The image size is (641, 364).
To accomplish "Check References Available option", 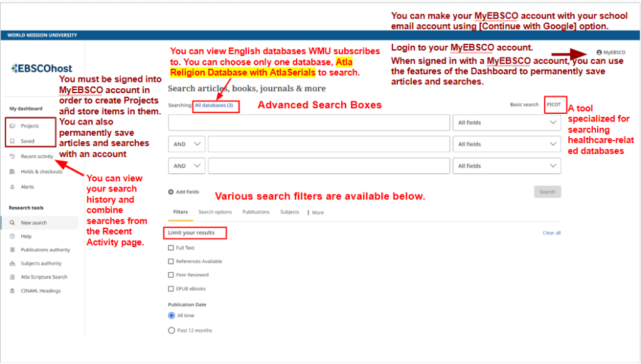I will tap(171, 261).
